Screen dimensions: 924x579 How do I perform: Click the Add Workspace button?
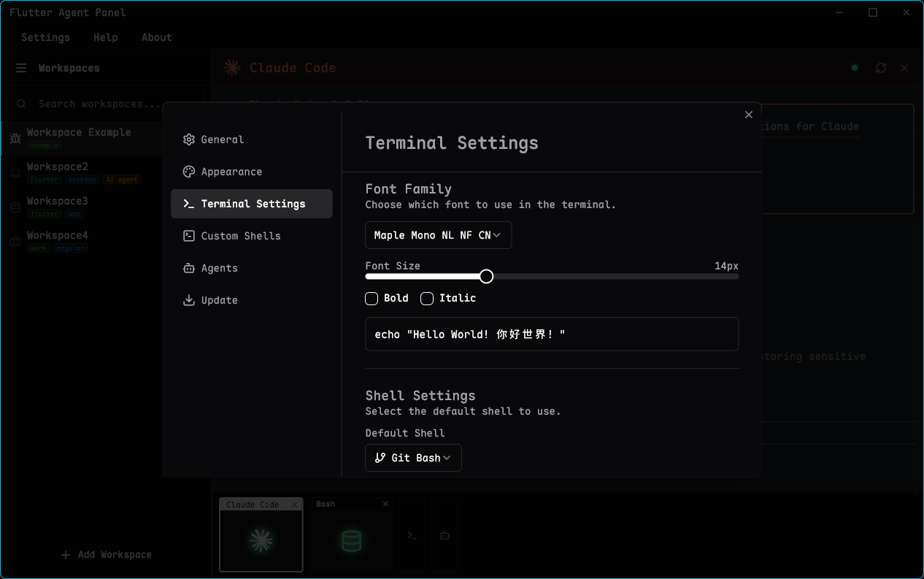pyautogui.click(x=106, y=555)
